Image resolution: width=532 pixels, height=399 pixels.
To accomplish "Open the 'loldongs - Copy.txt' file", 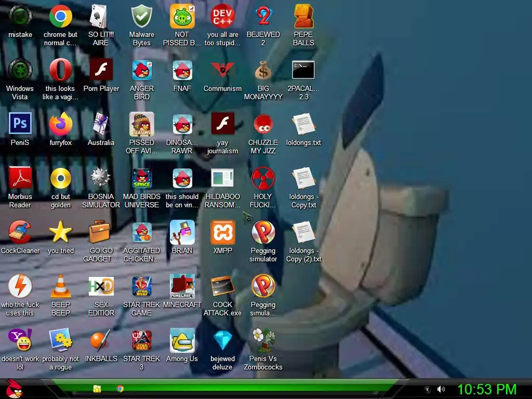I will pos(303,178).
